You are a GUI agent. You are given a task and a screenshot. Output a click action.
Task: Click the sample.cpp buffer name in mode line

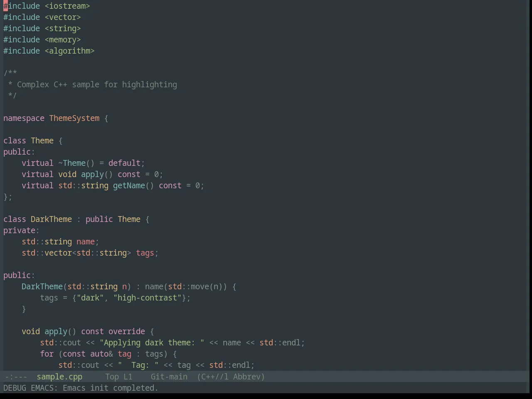[59, 377]
